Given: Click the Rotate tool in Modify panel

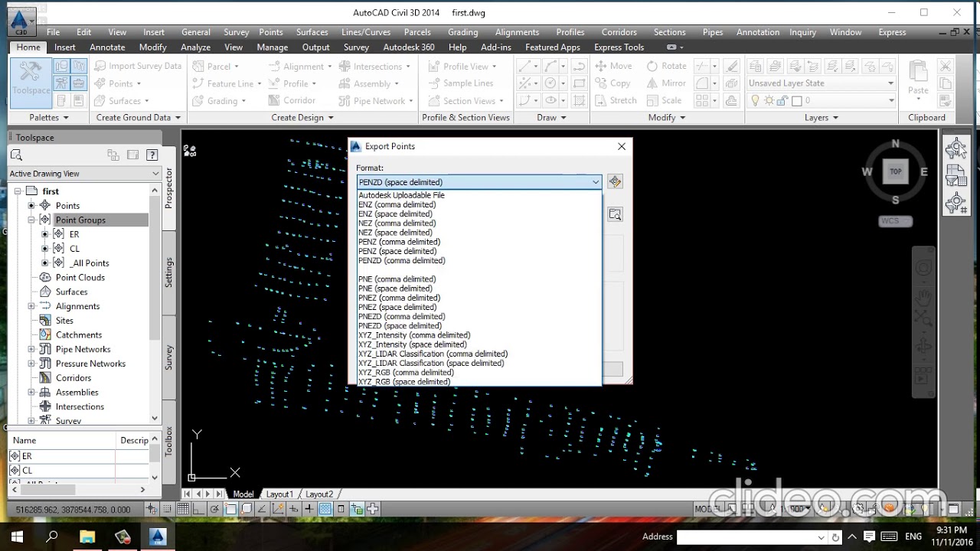Looking at the screenshot, I should pyautogui.click(x=666, y=66).
